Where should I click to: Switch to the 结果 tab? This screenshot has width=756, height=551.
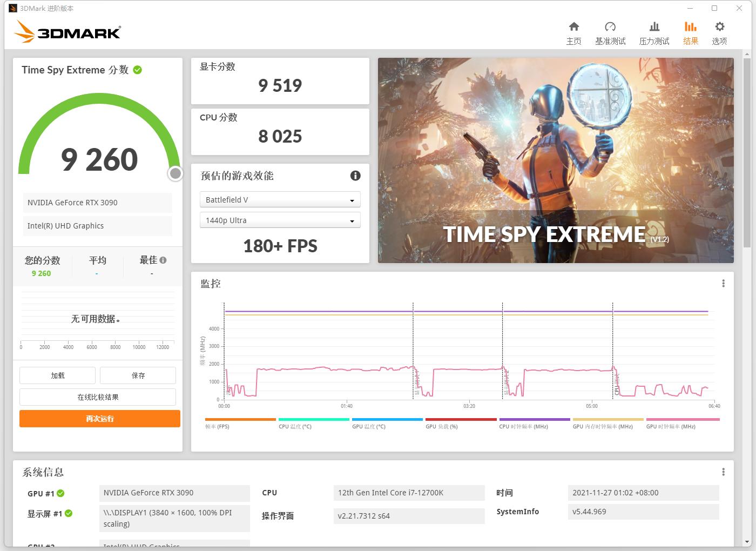tap(691, 31)
